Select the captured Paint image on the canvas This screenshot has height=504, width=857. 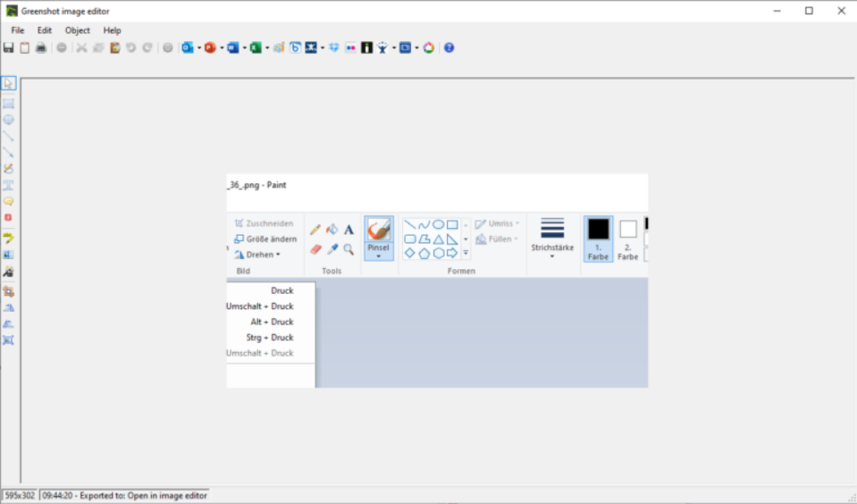tap(437, 281)
